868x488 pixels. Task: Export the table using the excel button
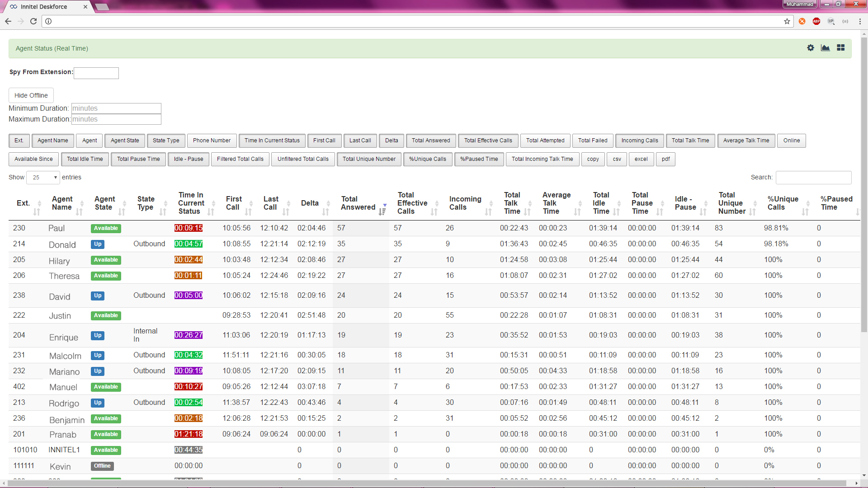tap(641, 159)
